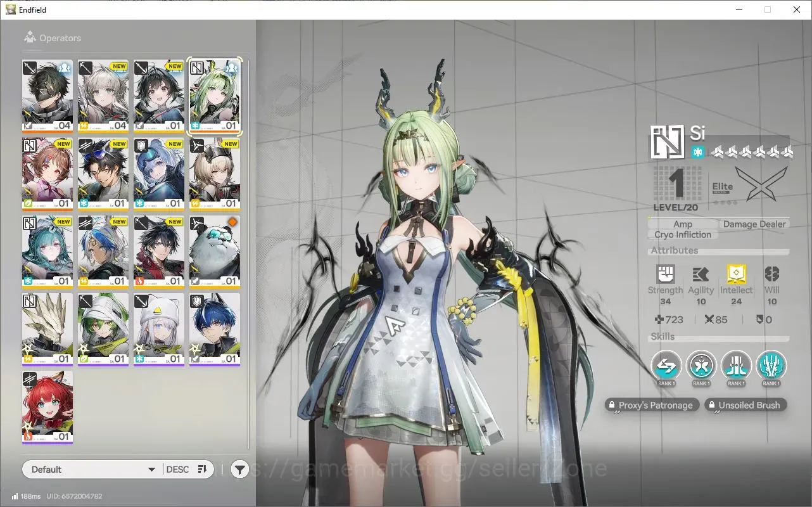Open the locked Unsoiled Brush talent

point(745,405)
